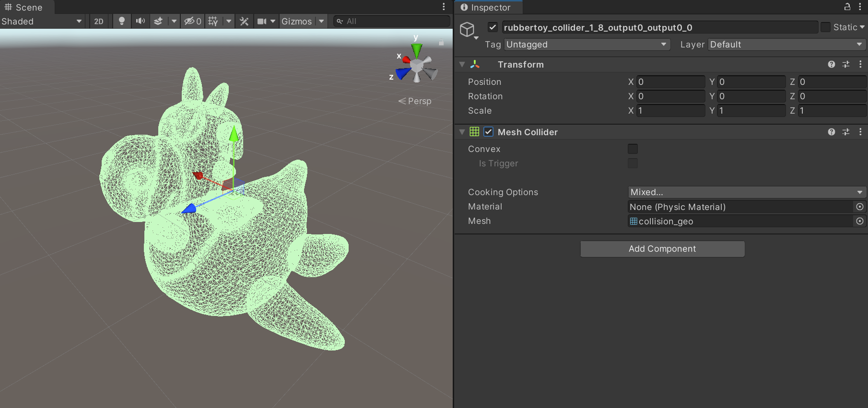The height and width of the screenshot is (408, 868).
Task: Click the Mesh Collider grid icon
Action: pos(474,131)
